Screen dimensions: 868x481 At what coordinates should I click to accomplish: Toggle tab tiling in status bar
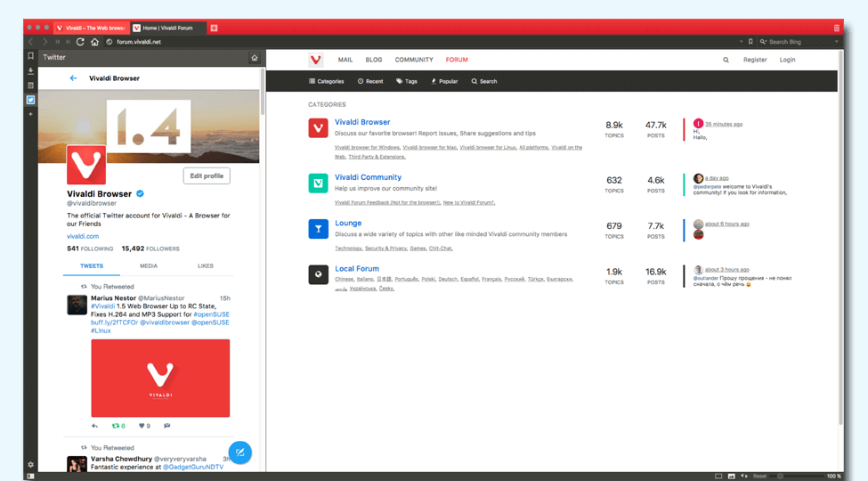718,476
